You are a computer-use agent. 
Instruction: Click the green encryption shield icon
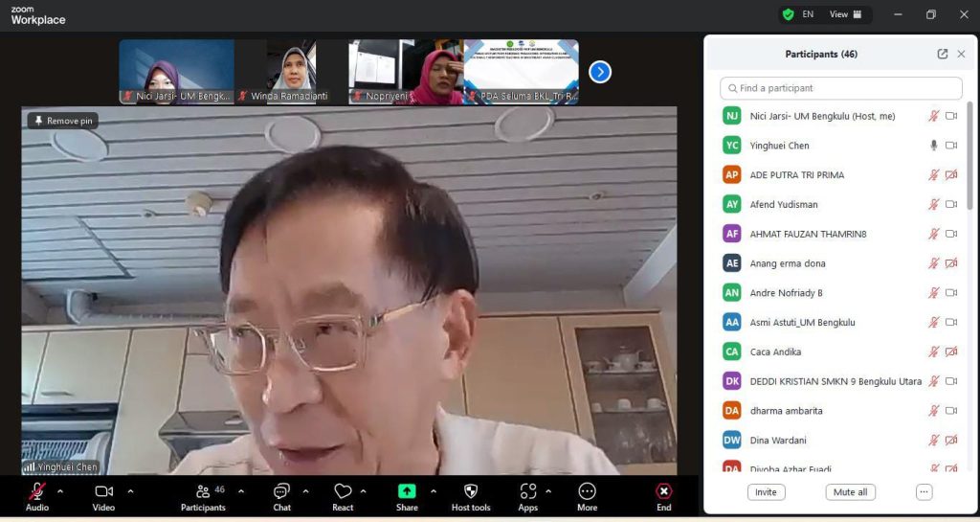tap(788, 14)
